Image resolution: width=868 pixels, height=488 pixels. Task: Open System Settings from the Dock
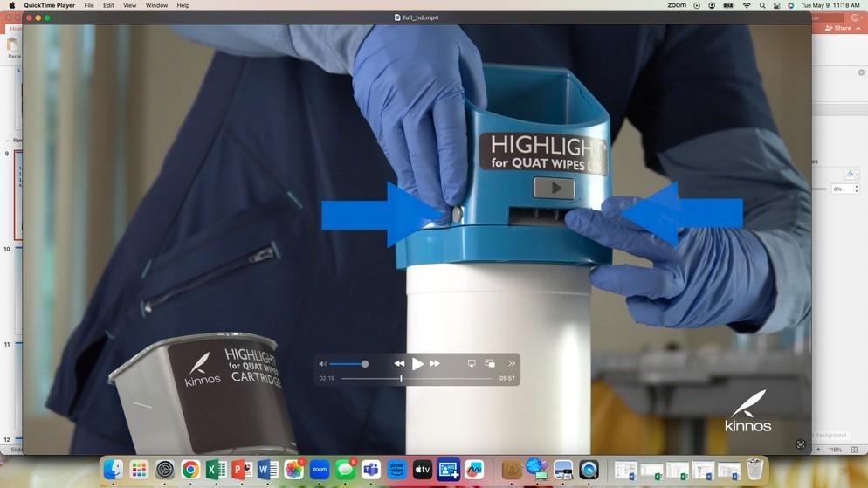[164, 470]
